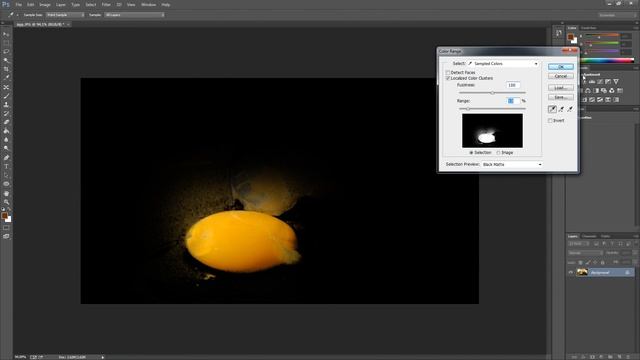Open the Quick Mask mode icon
This screenshot has height=360, width=640.
6,228
